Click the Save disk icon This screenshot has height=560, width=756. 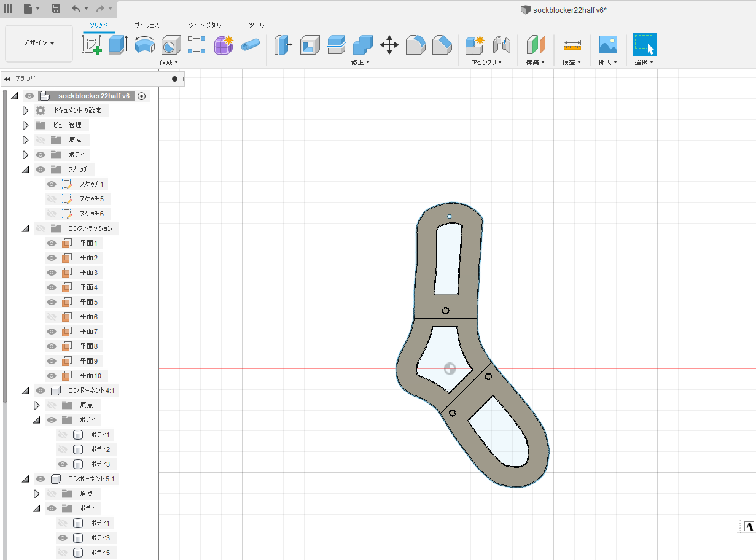click(55, 9)
